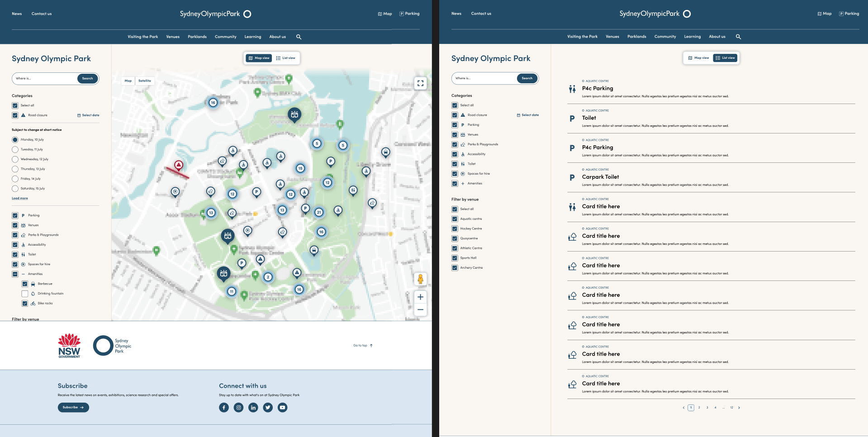Click the Subscribe button in footer

point(73,408)
